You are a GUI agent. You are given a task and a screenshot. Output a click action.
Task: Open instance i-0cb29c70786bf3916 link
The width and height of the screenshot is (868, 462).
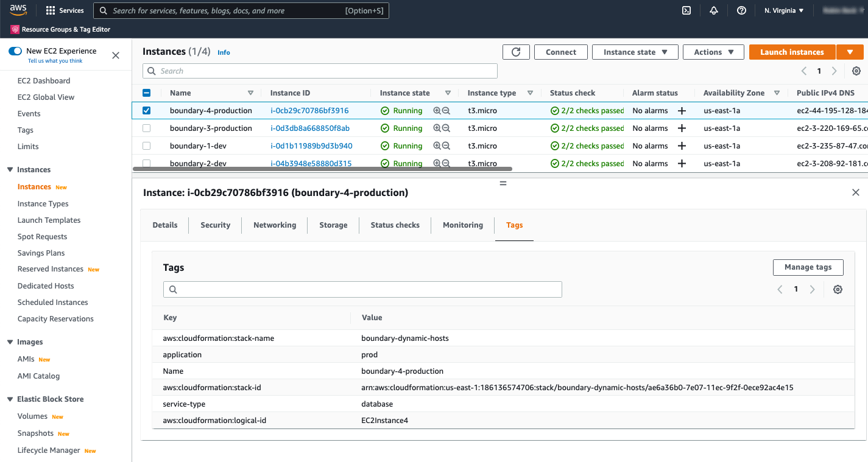309,111
